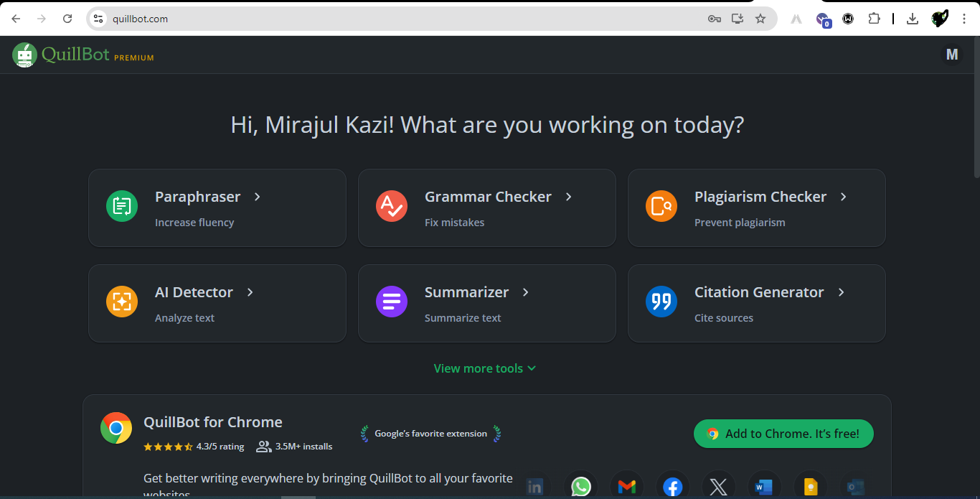Screen dimensions: 980x499
Task: Open the Grammar Checker tool title
Action: (488, 197)
